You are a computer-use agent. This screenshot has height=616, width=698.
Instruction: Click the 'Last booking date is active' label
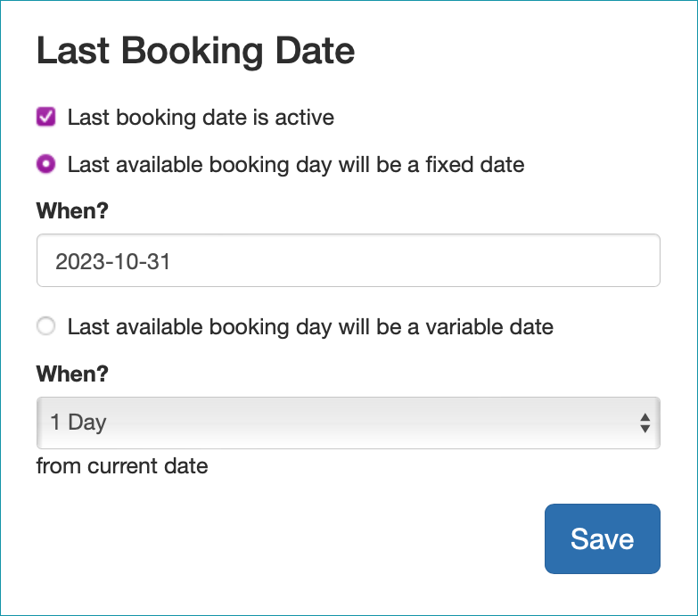coord(201,118)
